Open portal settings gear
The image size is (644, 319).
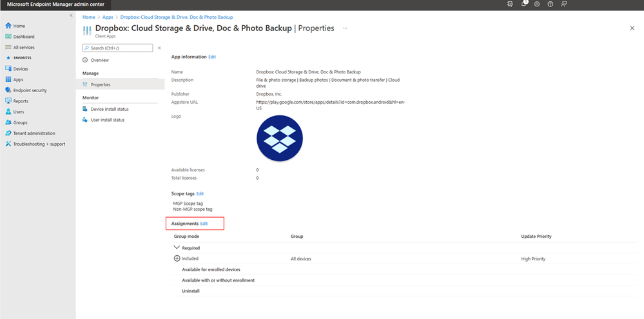(x=537, y=4)
